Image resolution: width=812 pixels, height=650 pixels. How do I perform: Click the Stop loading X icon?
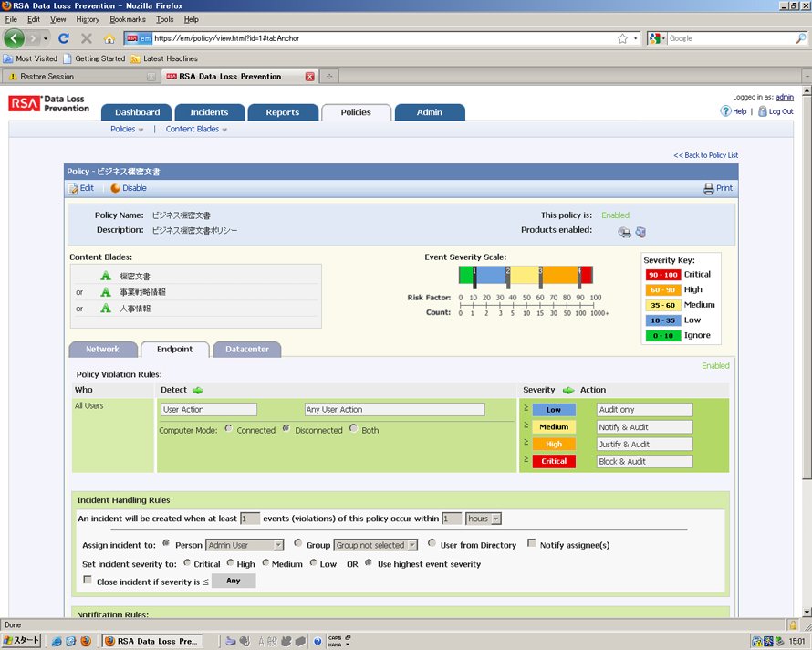87,38
